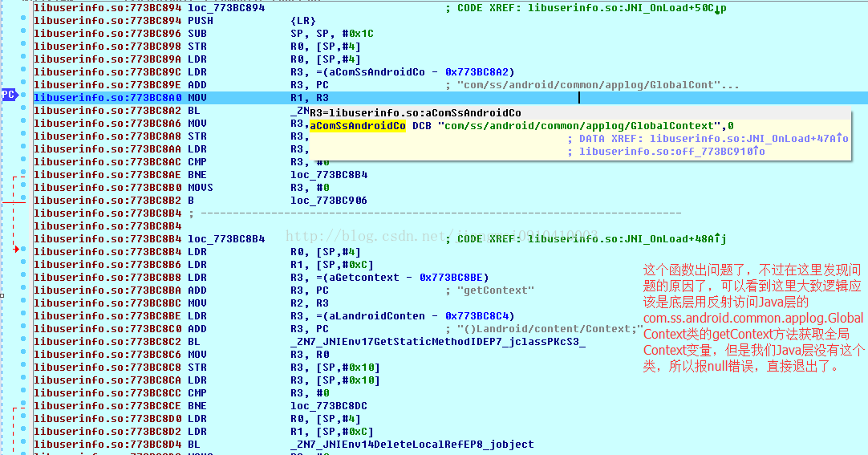This screenshot has height=455, width=868.
Task: Click the red jump arrow at 773BC8B4
Action: pos(17,250)
